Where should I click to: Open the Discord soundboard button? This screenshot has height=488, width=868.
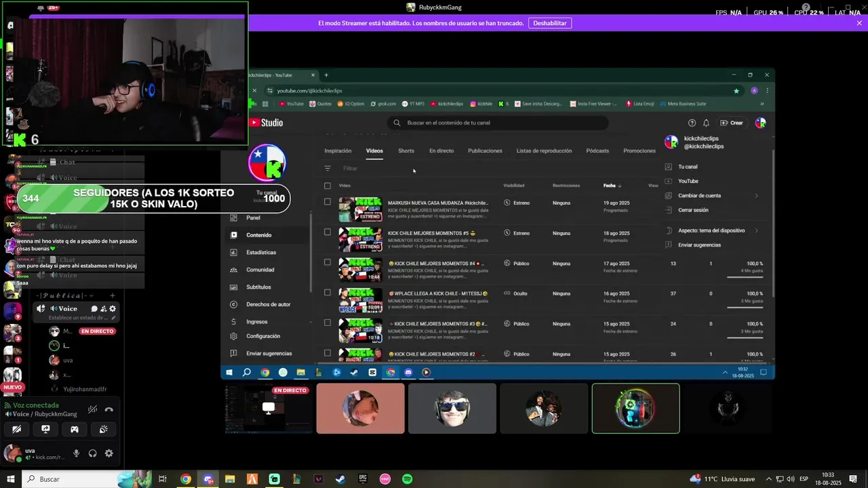tap(103, 429)
